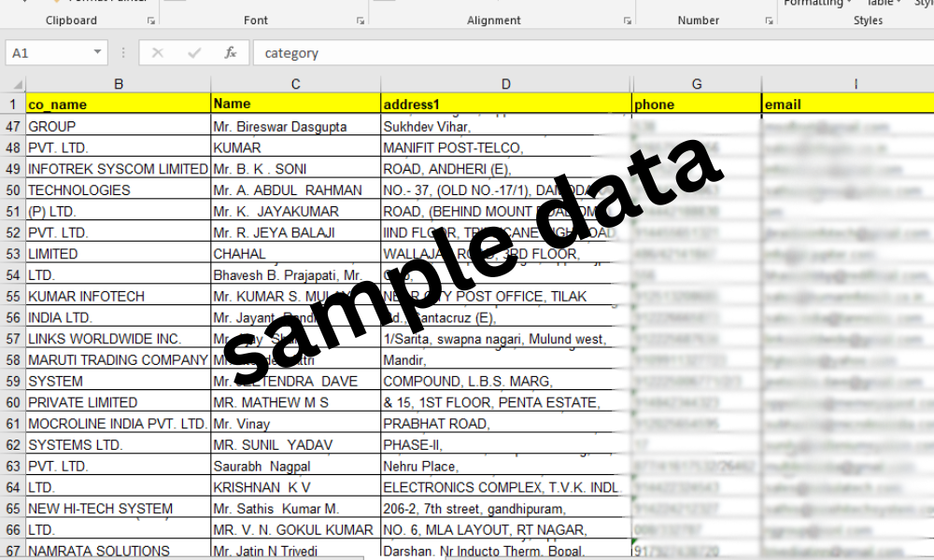Viewport: 934px width, 560px height.
Task: Select the 'Bhavesh B. Prajapati, Mr.' cell
Action: [296, 275]
